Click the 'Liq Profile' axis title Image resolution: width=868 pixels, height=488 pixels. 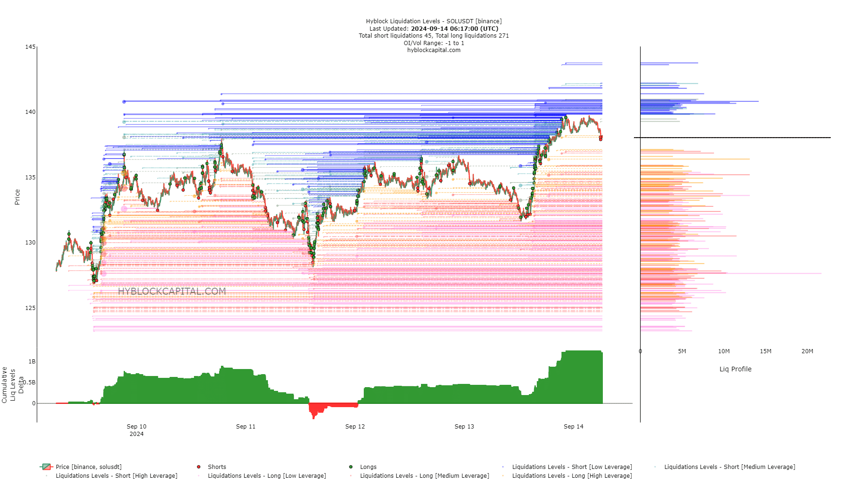click(x=735, y=369)
